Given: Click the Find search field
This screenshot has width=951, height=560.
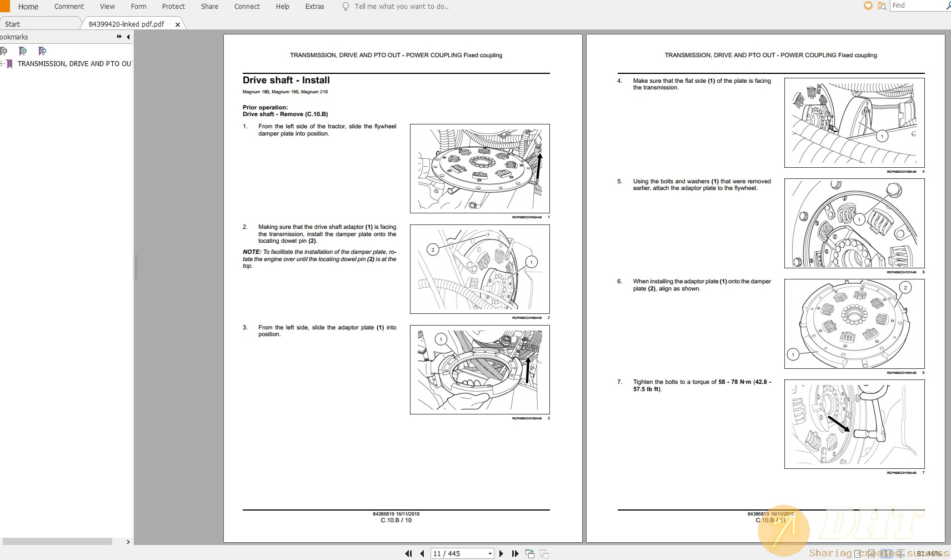Looking at the screenshot, I should coord(917,6).
